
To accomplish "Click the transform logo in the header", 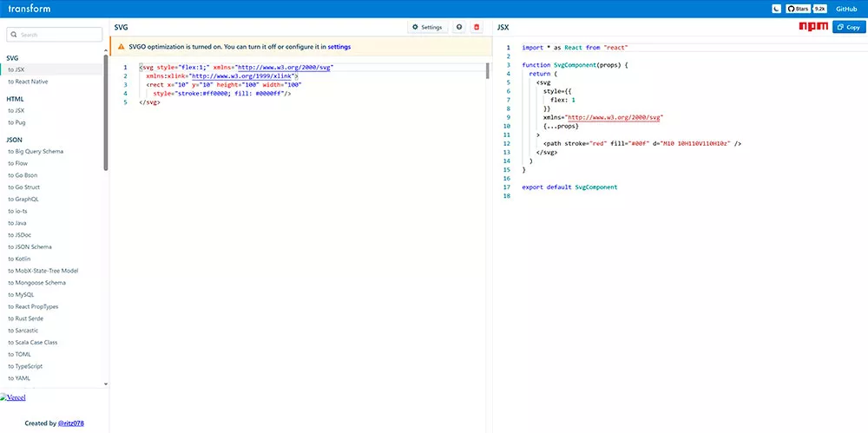I will coord(30,9).
